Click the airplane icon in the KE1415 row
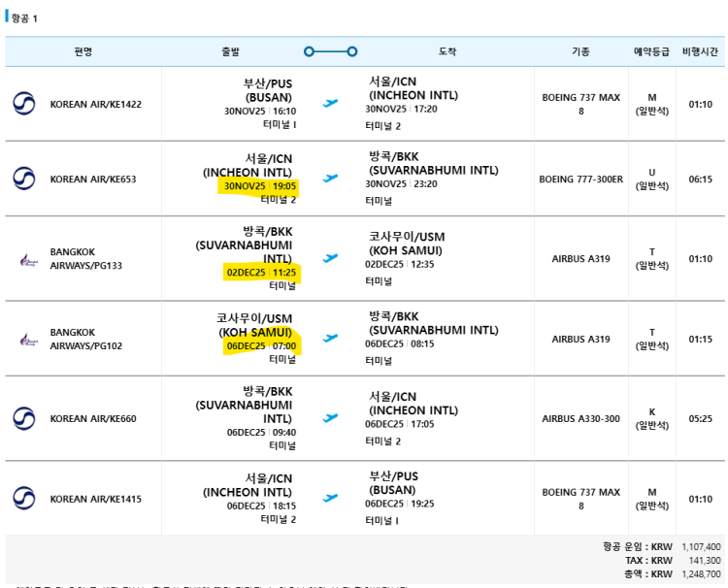728x588 pixels. 330,498
